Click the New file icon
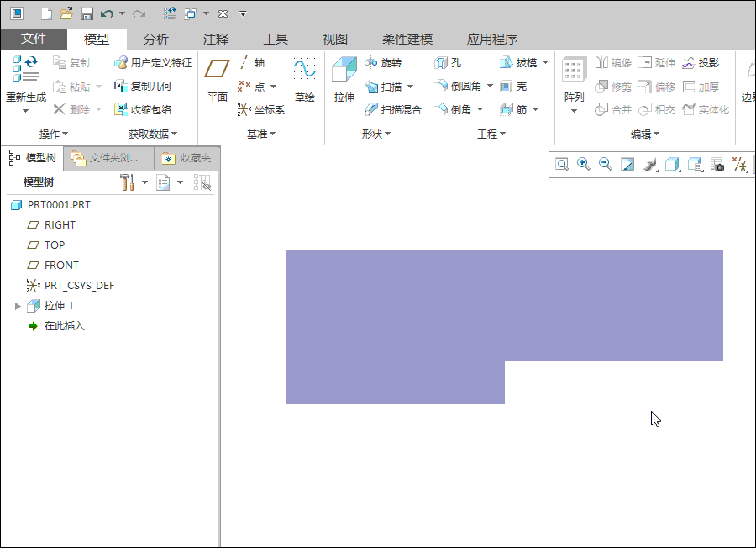The height and width of the screenshot is (548, 756). coord(46,13)
